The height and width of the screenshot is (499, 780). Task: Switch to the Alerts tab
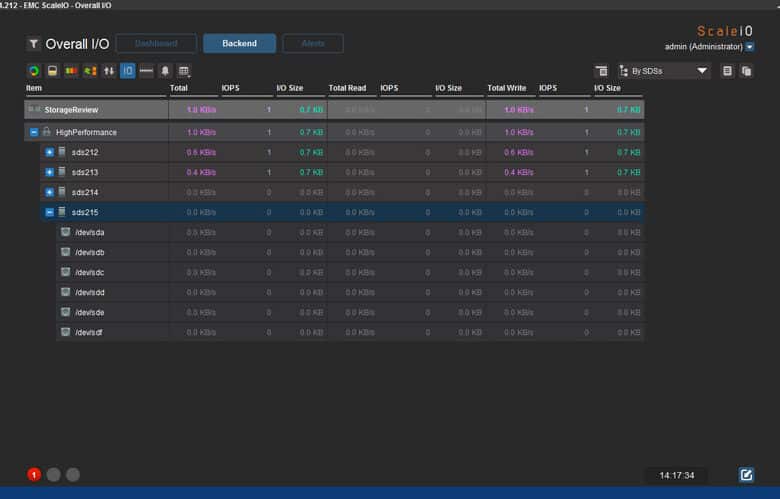click(x=313, y=43)
